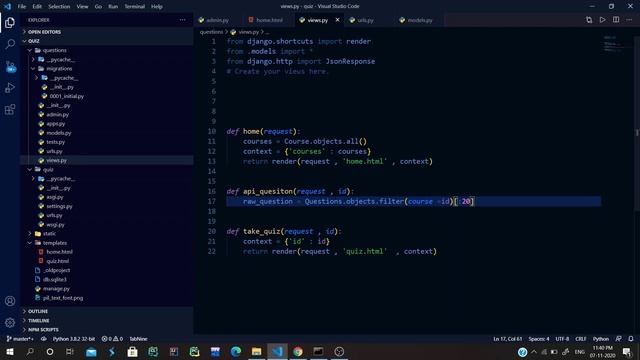Open the Manage gear icon
640x360 pixels.
tap(10, 322)
